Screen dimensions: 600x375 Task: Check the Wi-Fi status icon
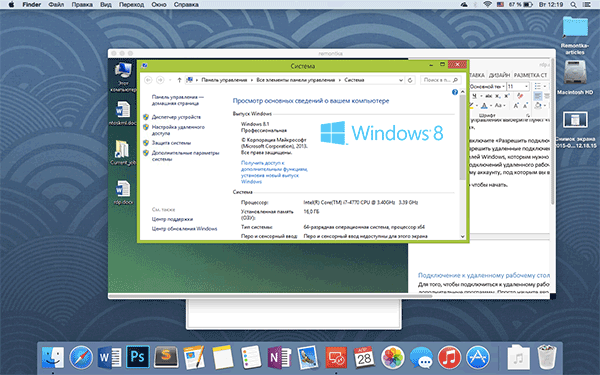click(487, 5)
